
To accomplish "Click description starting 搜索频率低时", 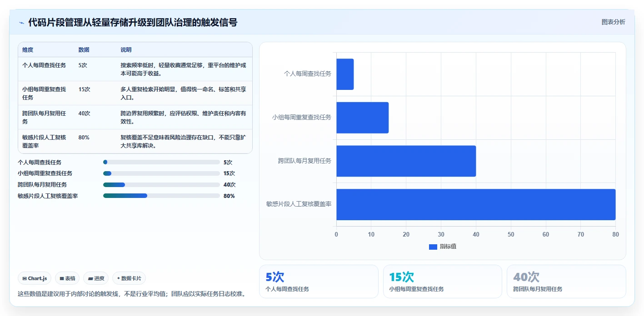I will [x=184, y=69].
